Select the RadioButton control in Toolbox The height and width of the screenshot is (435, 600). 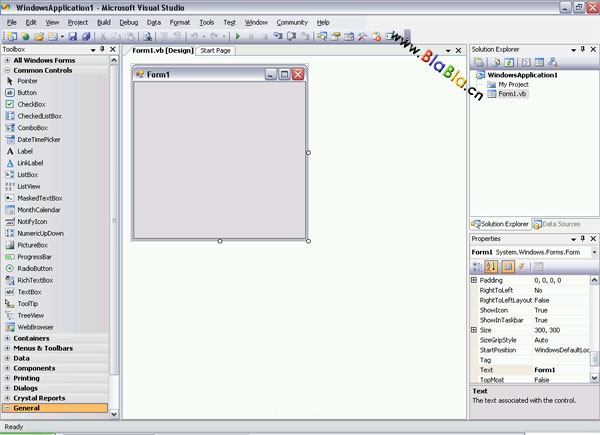click(x=34, y=268)
